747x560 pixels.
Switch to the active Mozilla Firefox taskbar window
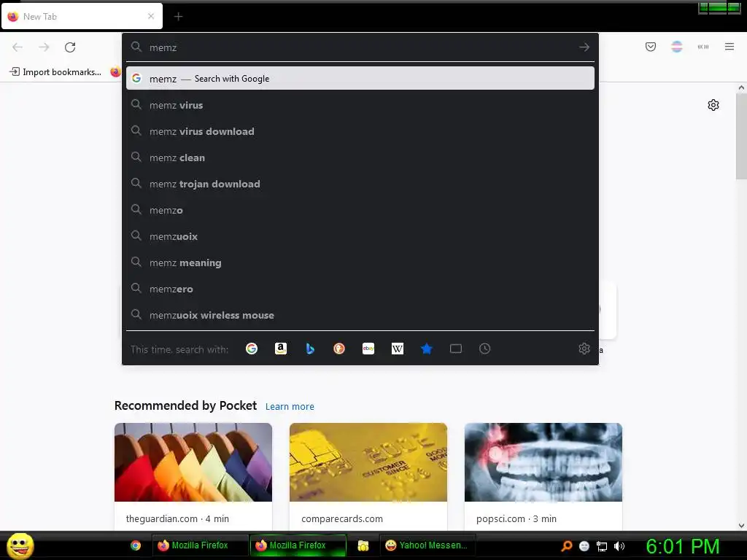click(298, 545)
